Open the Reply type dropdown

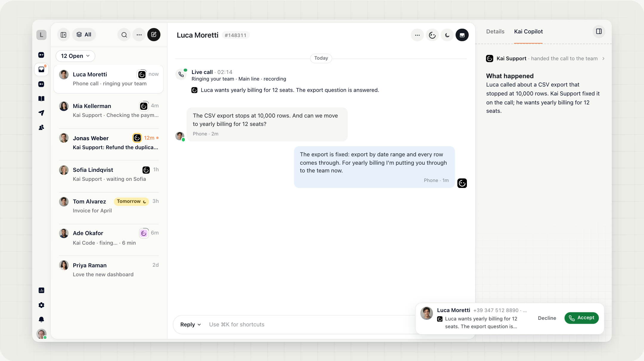(x=191, y=325)
